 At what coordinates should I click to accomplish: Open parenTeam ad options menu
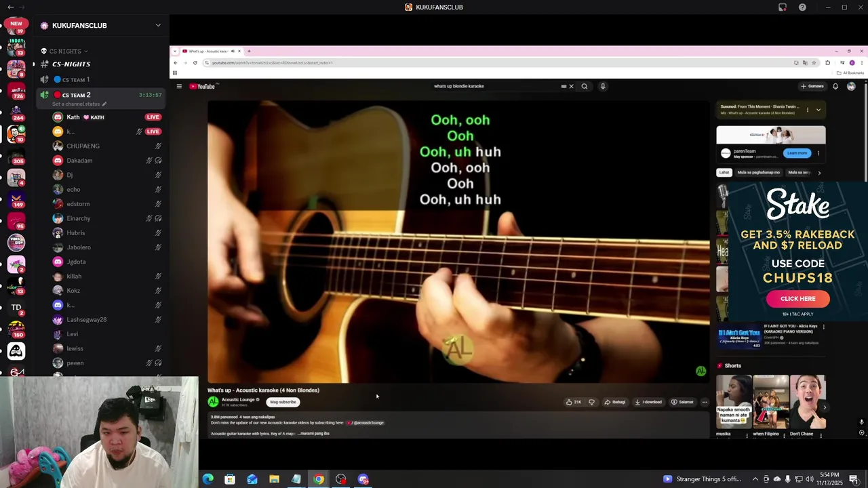pos(818,153)
